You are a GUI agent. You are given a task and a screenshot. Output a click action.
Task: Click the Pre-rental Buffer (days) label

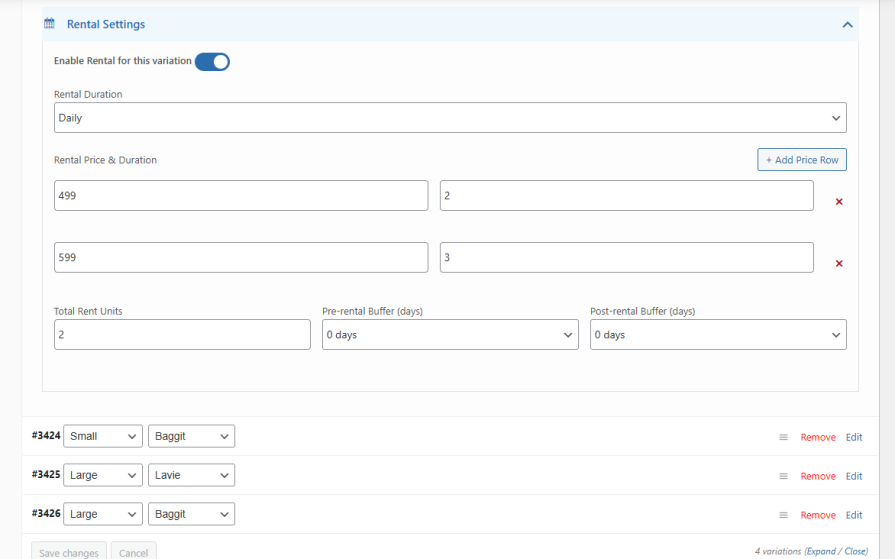click(x=372, y=311)
